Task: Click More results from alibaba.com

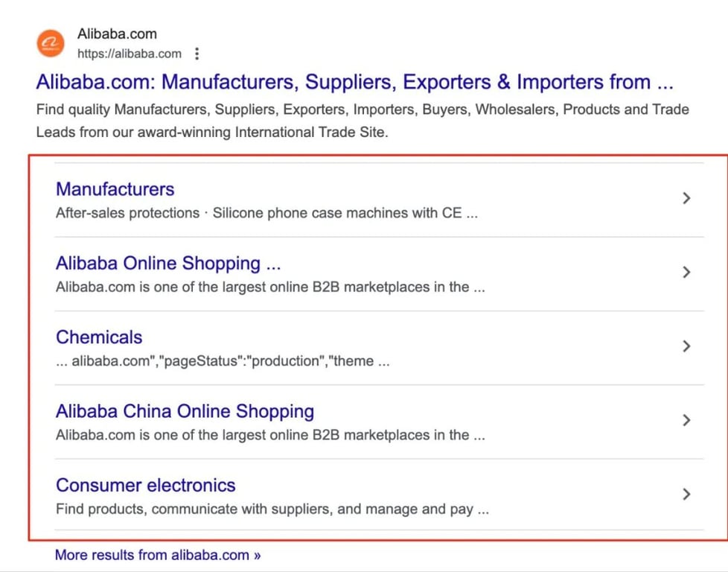Action: [158, 555]
